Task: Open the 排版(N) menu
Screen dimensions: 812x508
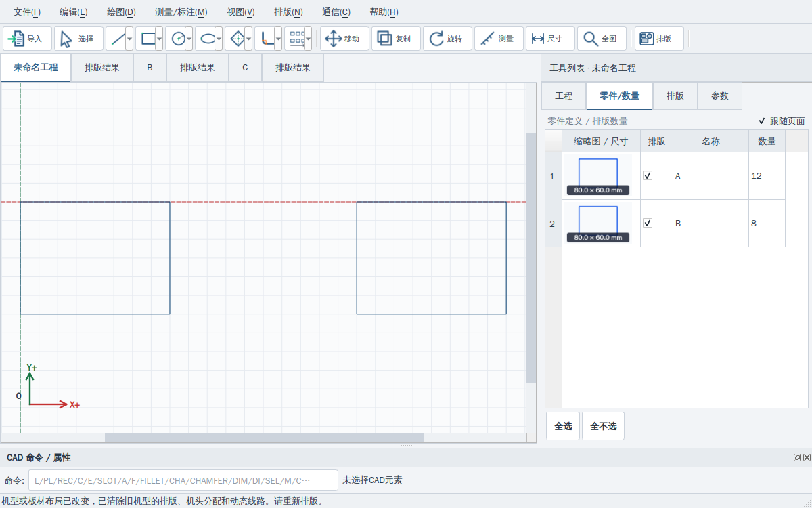Action: 288,12
